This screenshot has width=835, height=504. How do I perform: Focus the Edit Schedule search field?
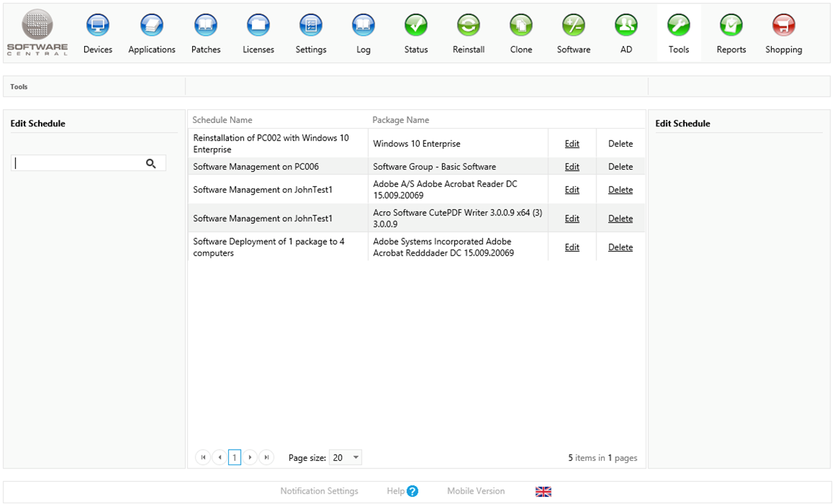[78, 163]
